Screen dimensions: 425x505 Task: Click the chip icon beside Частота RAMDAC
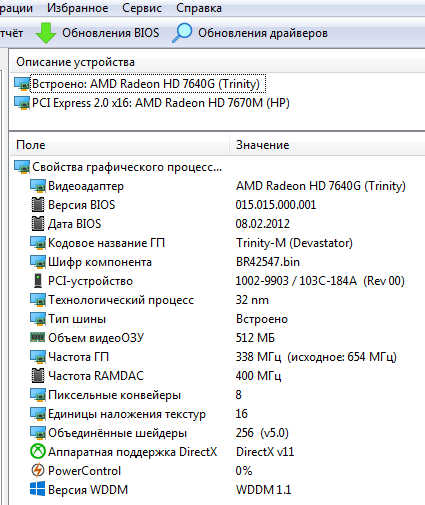[38, 376]
